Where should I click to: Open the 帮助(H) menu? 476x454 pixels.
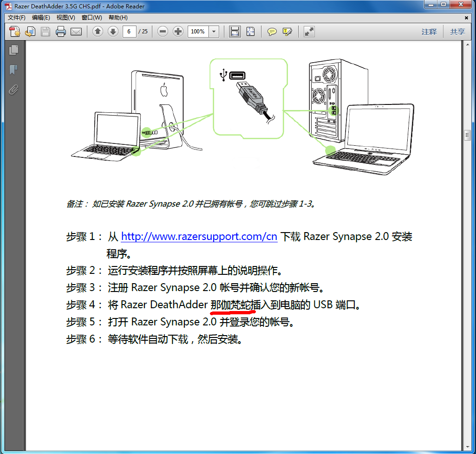[x=118, y=18]
